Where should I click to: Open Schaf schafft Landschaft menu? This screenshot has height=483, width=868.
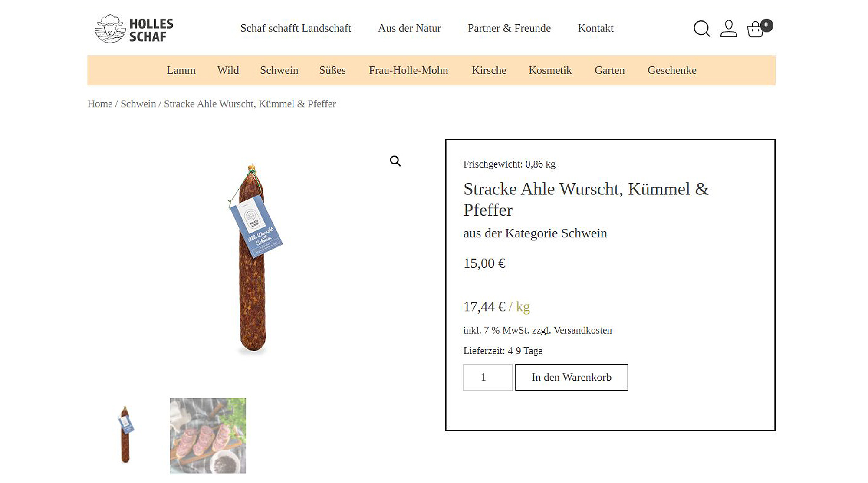[296, 28]
